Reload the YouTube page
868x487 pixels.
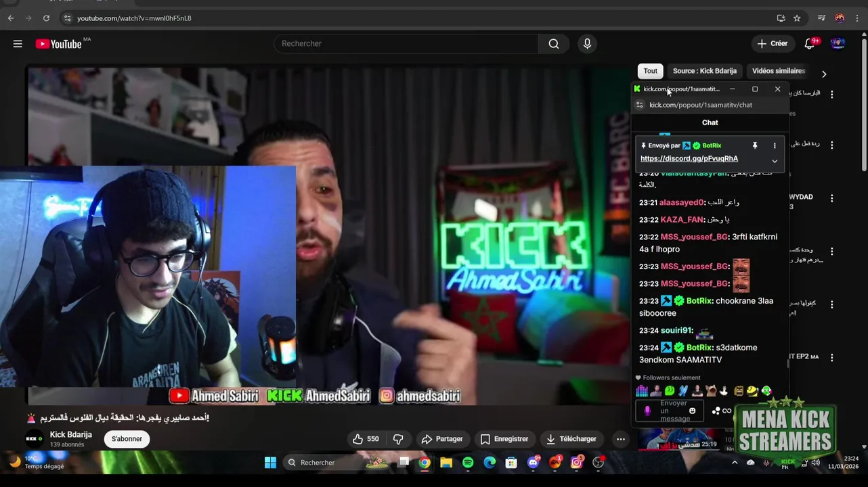coord(46,18)
